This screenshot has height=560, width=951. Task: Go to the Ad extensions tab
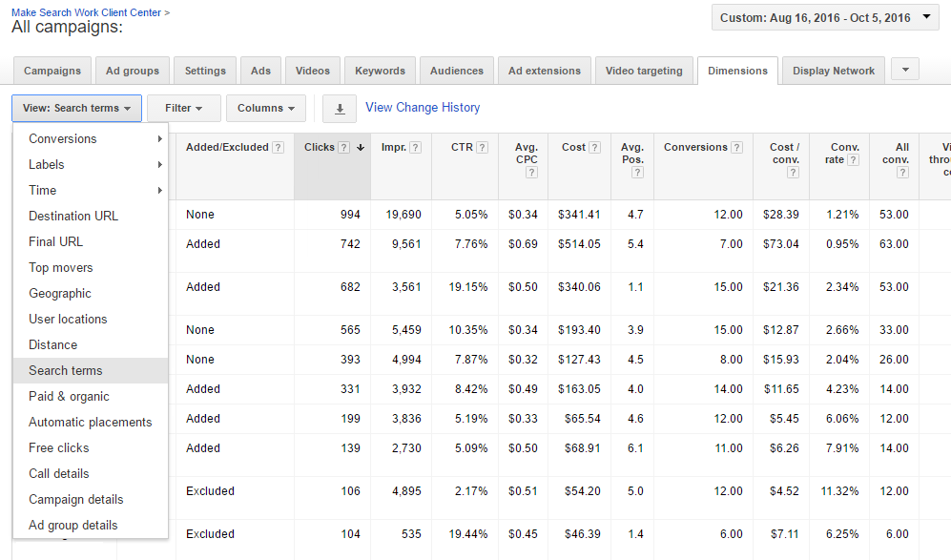click(544, 71)
